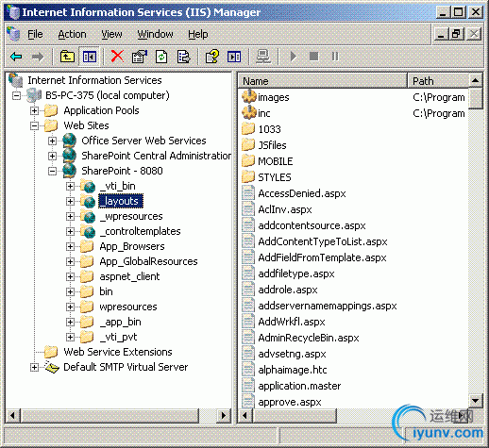Minimize the inner MMC child window
This screenshot has height=448, width=489.
point(441,34)
